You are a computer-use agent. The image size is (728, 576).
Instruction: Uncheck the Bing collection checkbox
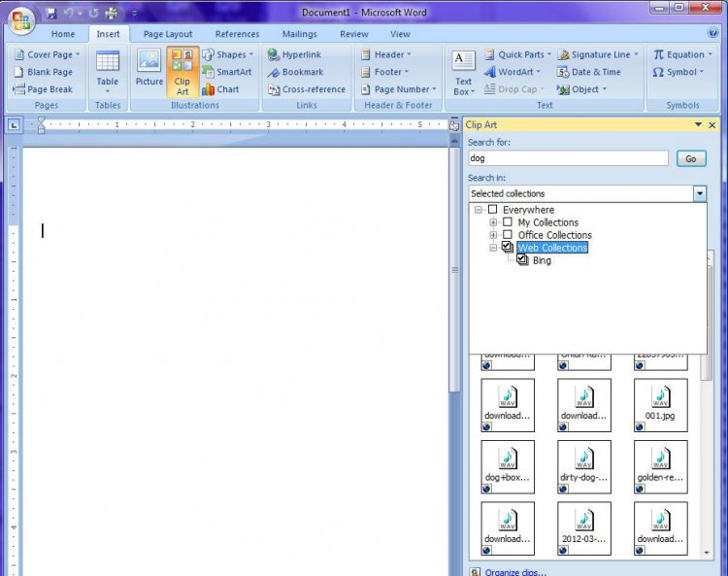522,259
